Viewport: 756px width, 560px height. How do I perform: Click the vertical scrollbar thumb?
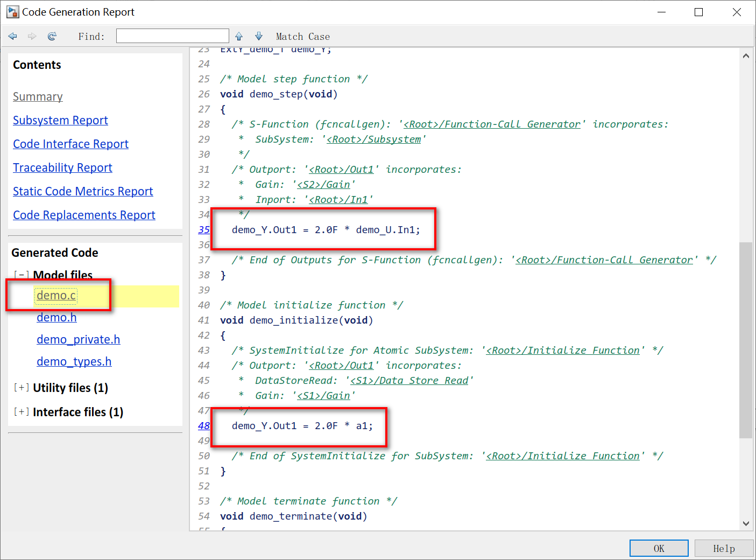pyautogui.click(x=746, y=340)
